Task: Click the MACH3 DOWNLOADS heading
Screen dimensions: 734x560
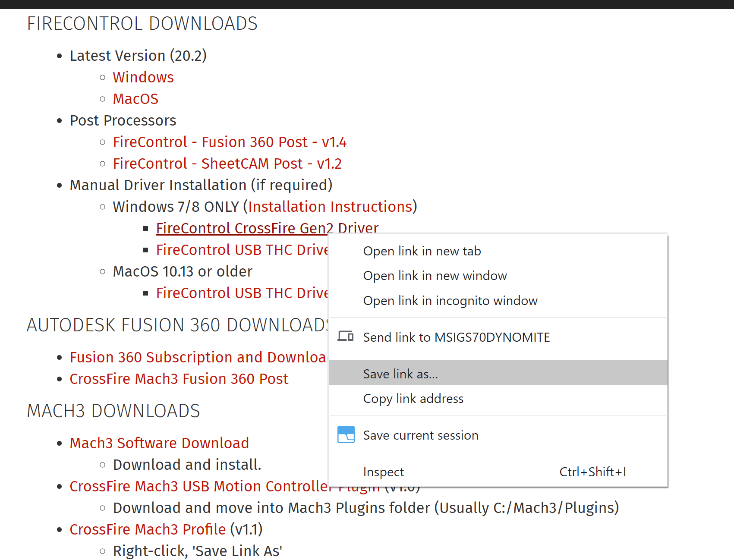Action: point(113,411)
